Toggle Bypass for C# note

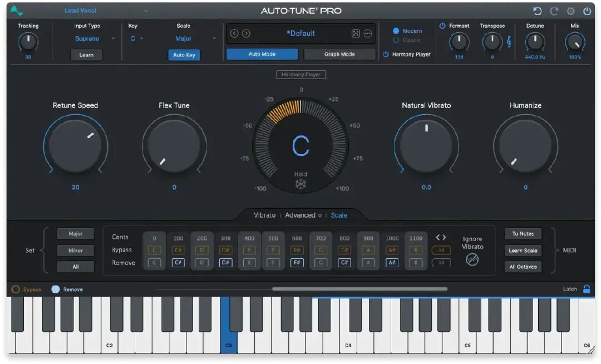[178, 250]
